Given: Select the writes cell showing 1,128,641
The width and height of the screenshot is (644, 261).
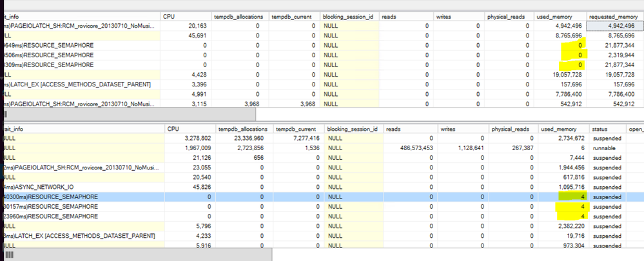Looking at the screenshot, I should [463, 148].
